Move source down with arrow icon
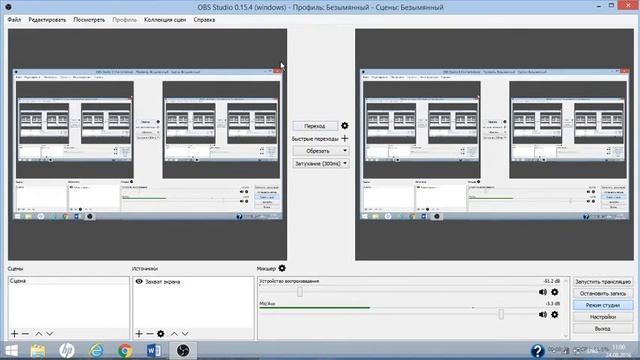Viewport: 640px width, 360px height. [185, 334]
